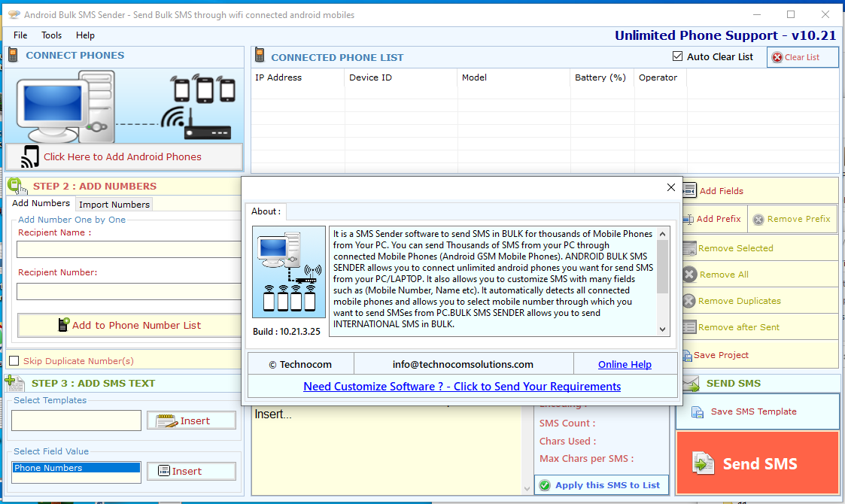This screenshot has width=845, height=504.
Task: Click Send SMS envelope button
Action: click(x=758, y=463)
